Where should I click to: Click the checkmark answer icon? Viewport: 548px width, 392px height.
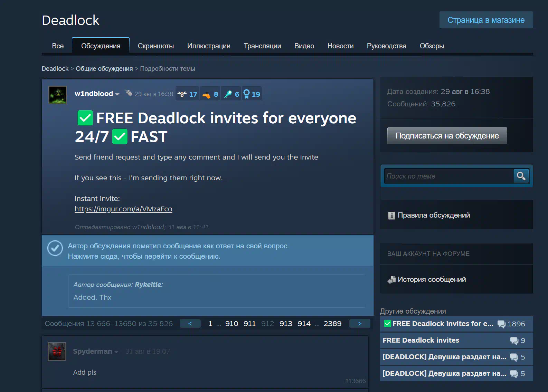(x=55, y=248)
